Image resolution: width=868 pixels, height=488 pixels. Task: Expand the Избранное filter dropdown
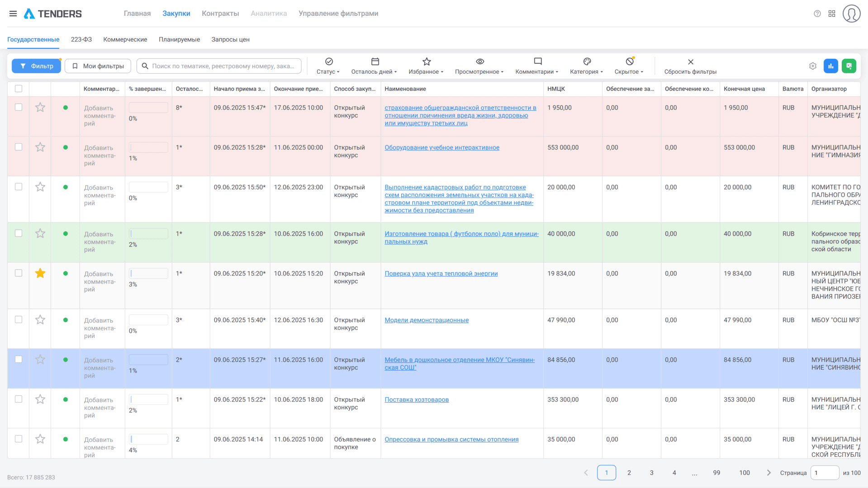[426, 66]
